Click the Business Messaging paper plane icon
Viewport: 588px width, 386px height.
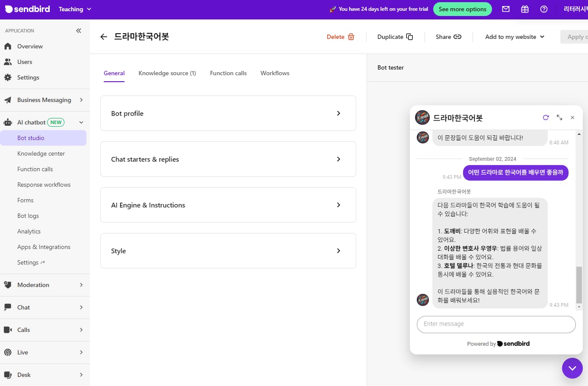tap(8, 100)
